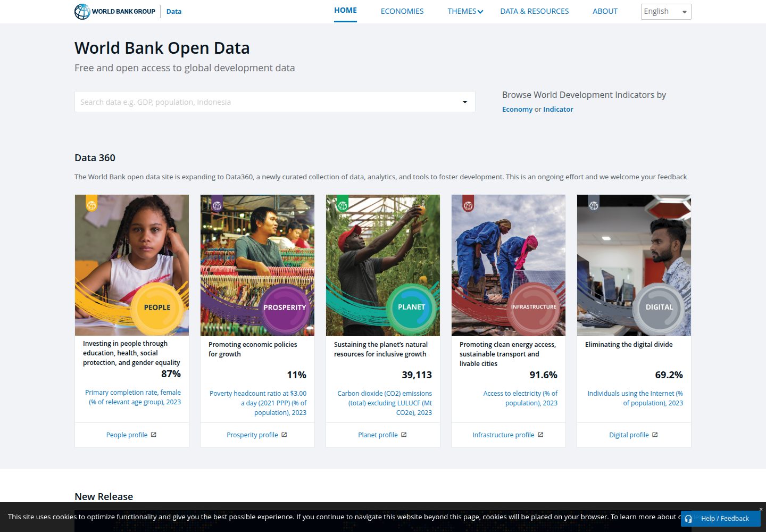The image size is (766, 532).
Task: Open the Planet profile link
Action: [x=378, y=435]
